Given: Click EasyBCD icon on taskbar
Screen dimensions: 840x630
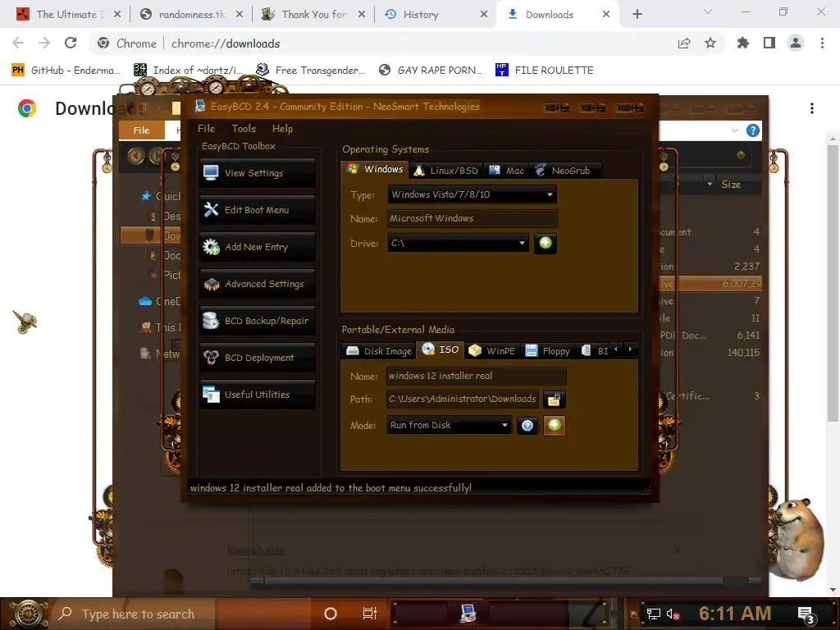Looking at the screenshot, I should point(468,614).
